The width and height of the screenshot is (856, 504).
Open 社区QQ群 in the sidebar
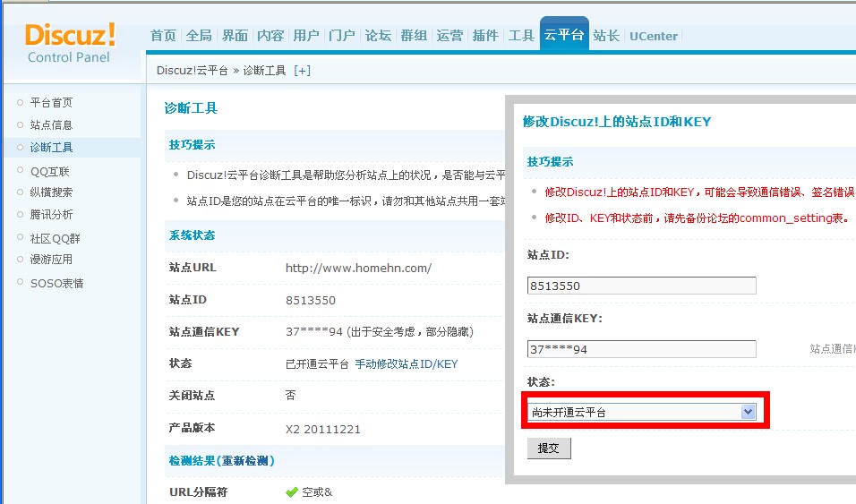[x=56, y=239]
